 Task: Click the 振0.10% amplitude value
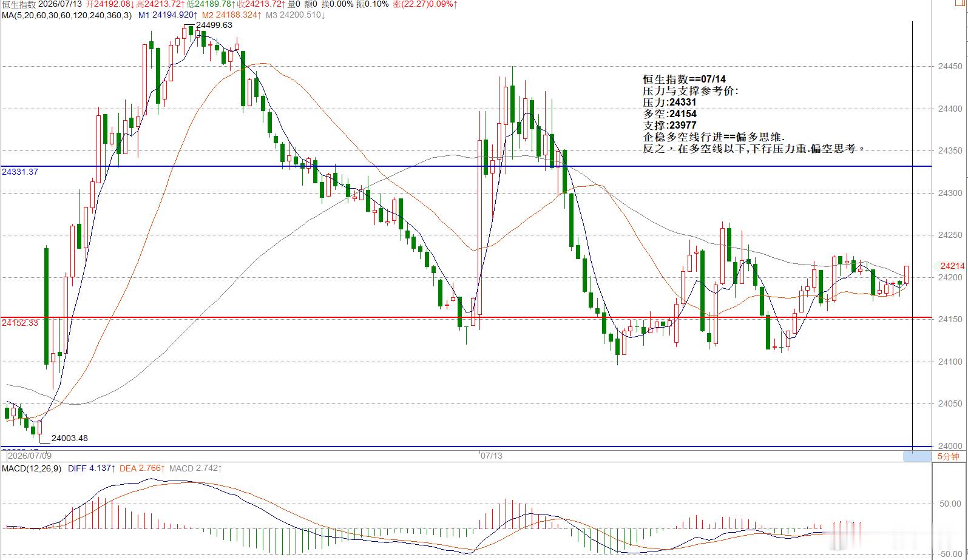pos(373,4)
